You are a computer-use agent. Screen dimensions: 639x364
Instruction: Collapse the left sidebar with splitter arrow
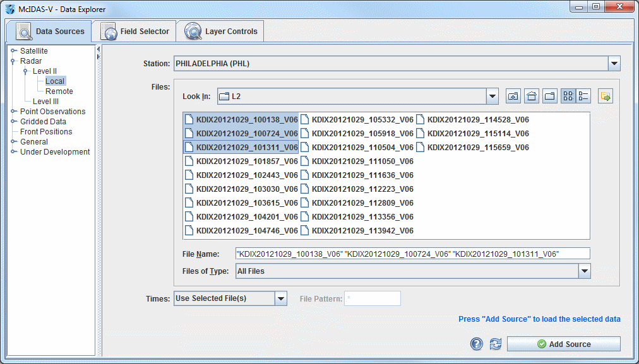click(x=98, y=49)
